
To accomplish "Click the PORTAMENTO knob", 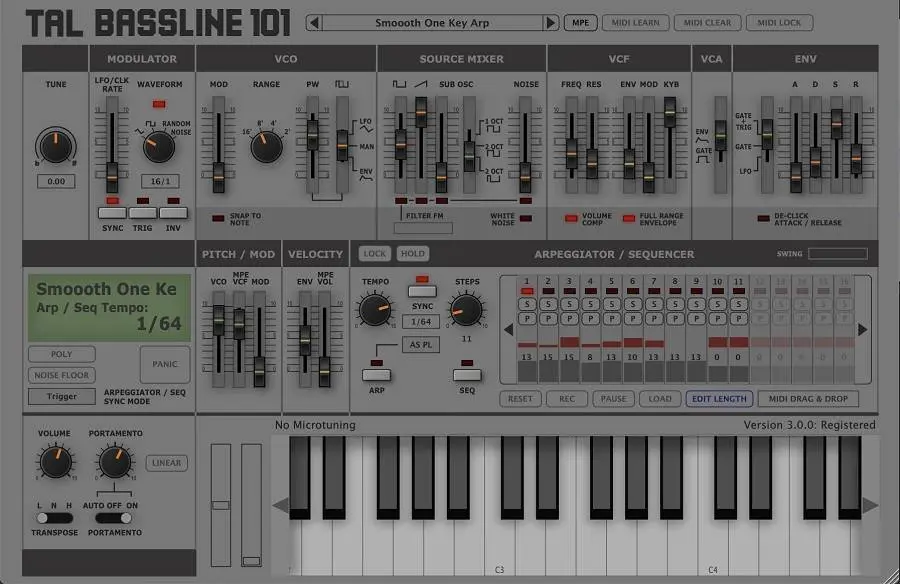I will tap(115, 462).
